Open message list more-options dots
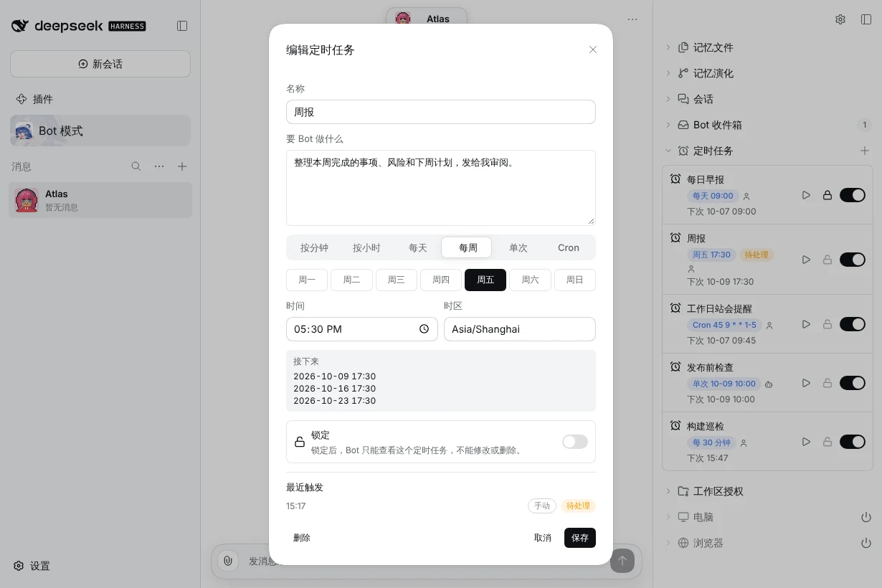The image size is (882, 588). [x=159, y=166]
